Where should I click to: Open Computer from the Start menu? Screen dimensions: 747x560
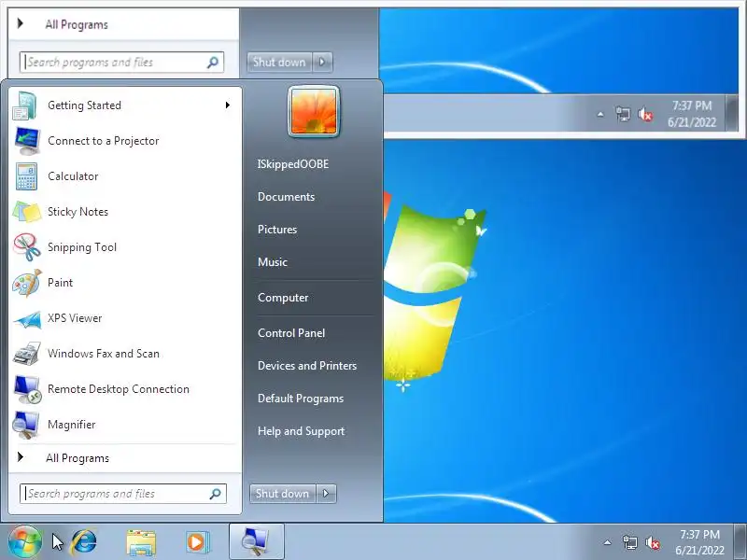pos(283,298)
